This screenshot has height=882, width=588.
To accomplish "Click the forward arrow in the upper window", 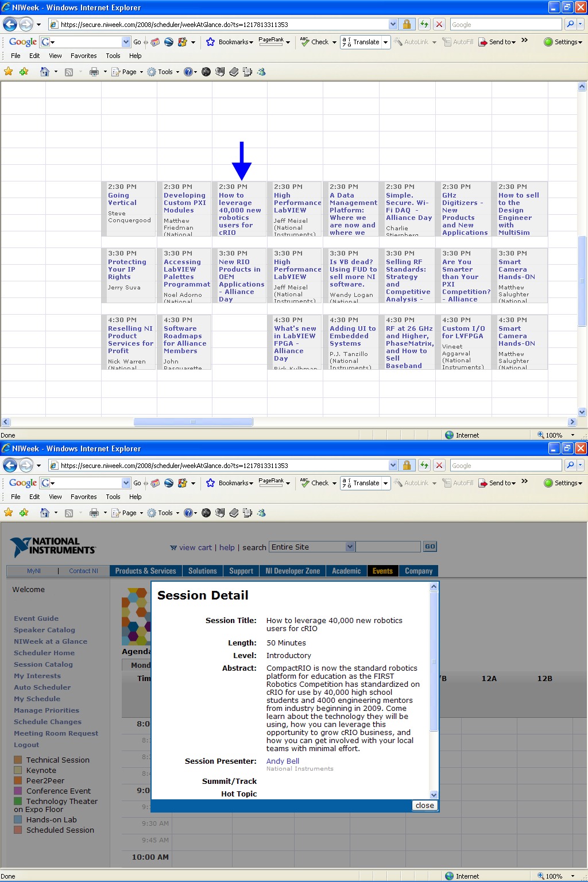I will point(26,24).
